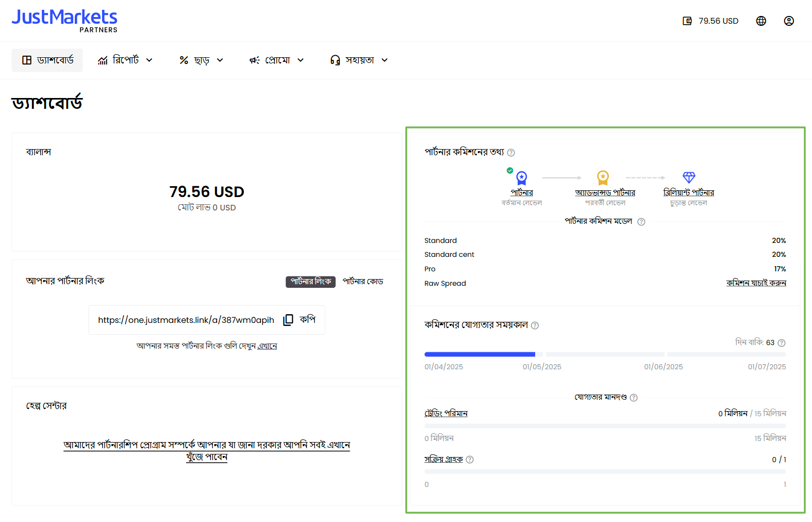Image resolution: width=812 pixels, height=522 pixels.
Task: Click the active clients progress bar
Action: [x=605, y=472]
